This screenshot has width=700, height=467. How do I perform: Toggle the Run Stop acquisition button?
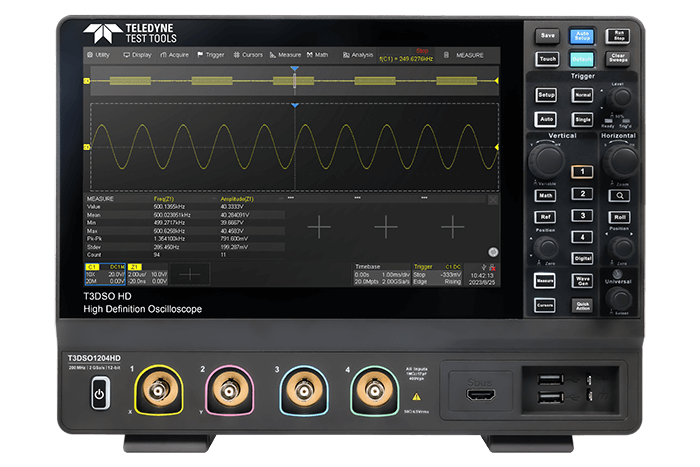618,35
